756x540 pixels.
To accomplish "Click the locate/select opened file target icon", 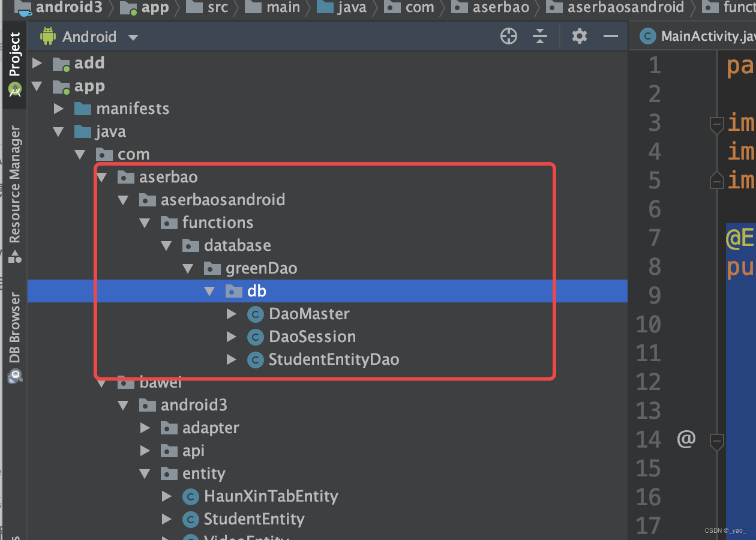I will (509, 37).
